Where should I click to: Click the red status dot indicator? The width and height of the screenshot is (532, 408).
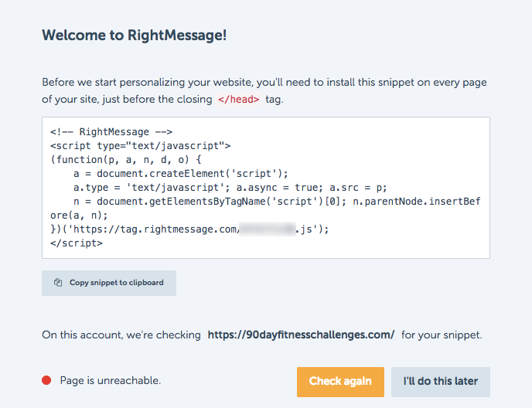click(46, 380)
